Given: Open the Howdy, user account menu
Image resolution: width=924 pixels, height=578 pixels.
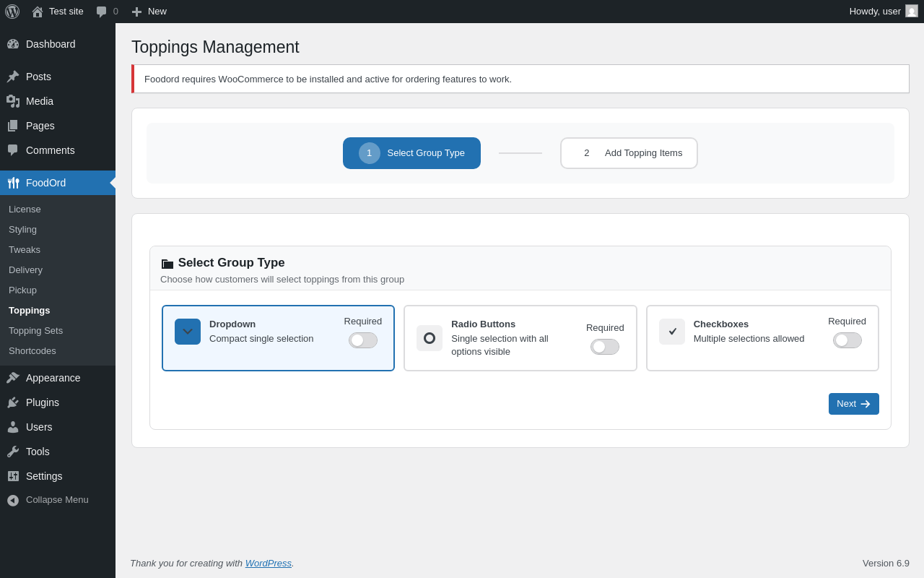Looking at the screenshot, I should (875, 12).
